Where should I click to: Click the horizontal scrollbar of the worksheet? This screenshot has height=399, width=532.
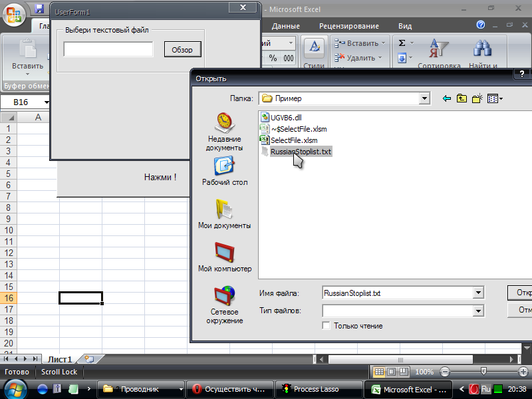[400, 359]
